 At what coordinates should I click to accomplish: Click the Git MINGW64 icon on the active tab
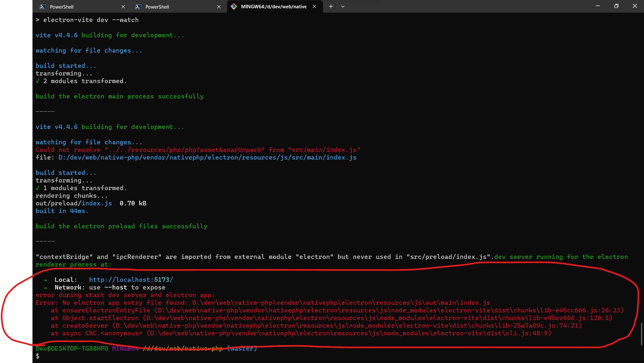coord(233,6)
